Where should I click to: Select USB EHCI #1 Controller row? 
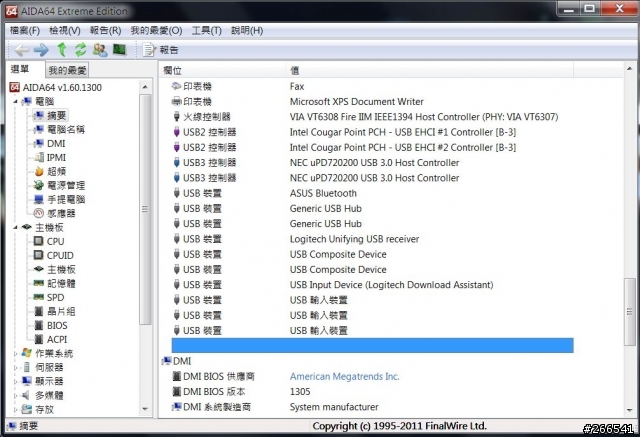click(372, 132)
